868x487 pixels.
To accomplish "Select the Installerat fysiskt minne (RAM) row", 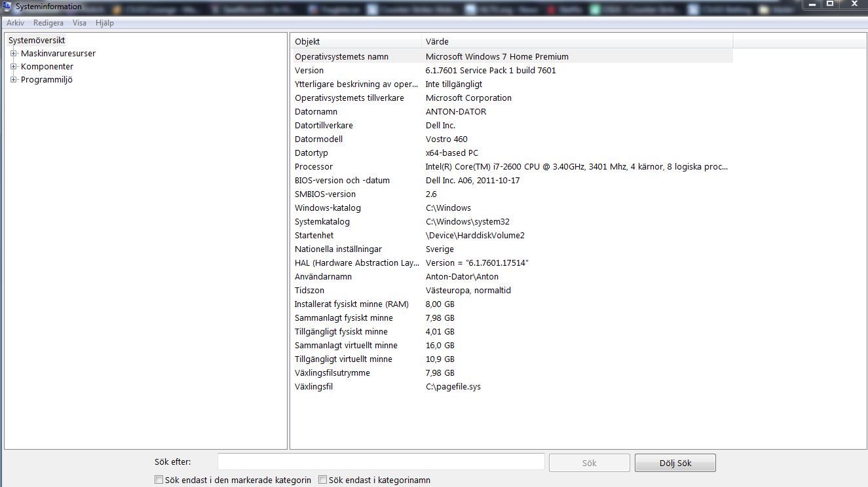I will coord(512,304).
